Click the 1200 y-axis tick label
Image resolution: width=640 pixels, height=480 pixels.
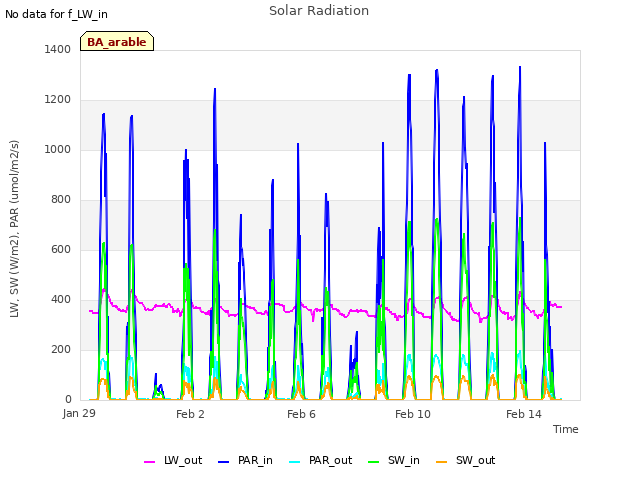[x=58, y=100]
